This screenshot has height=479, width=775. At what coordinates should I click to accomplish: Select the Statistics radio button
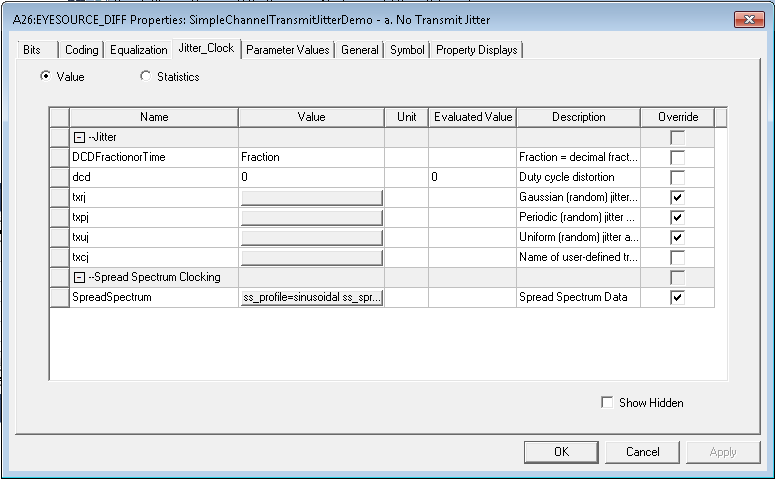coord(145,76)
